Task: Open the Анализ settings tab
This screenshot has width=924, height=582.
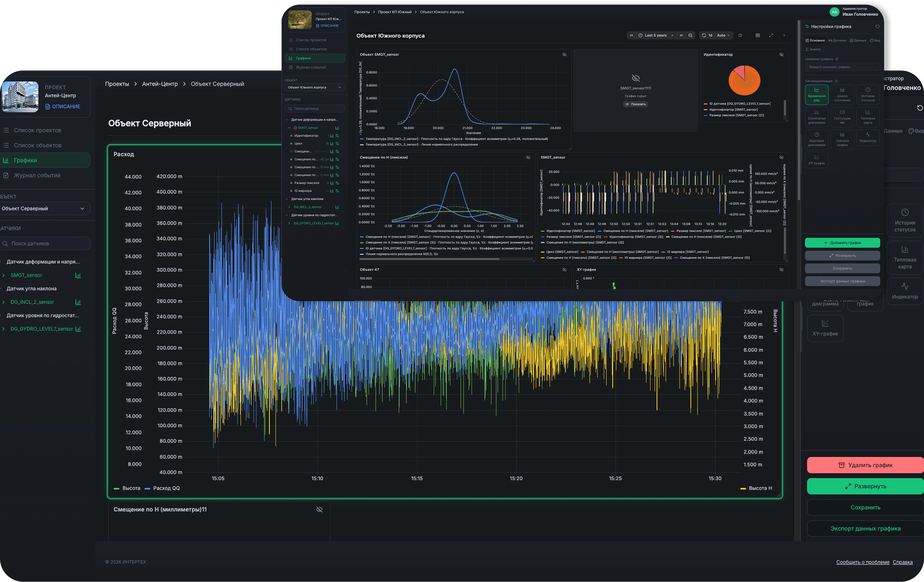Action: click(813, 49)
